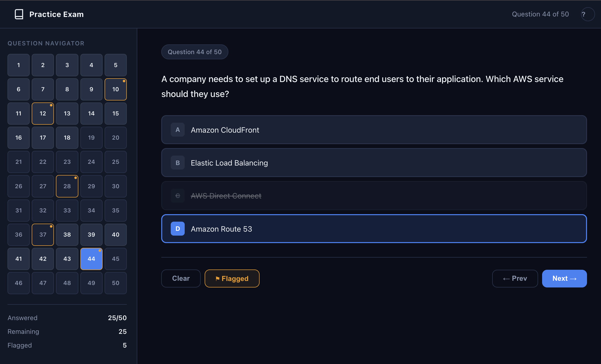Jump to question 36 in navigator
The height and width of the screenshot is (364, 601).
coord(18,235)
